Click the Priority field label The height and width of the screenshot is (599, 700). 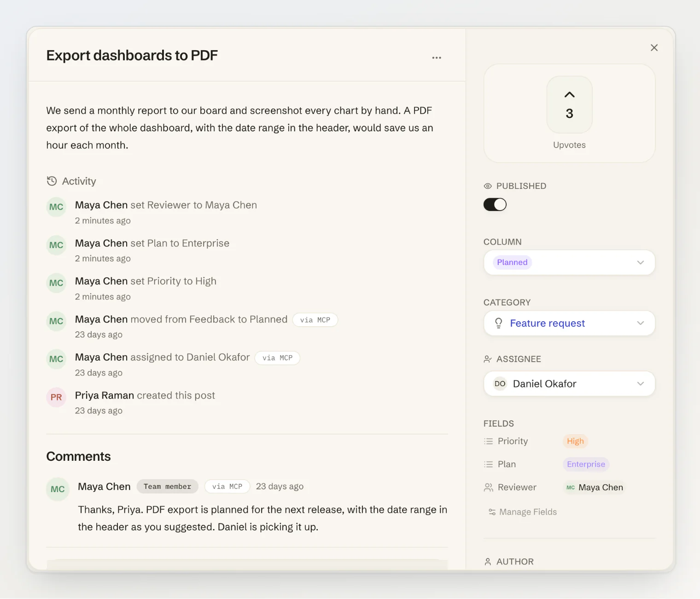coord(513,441)
